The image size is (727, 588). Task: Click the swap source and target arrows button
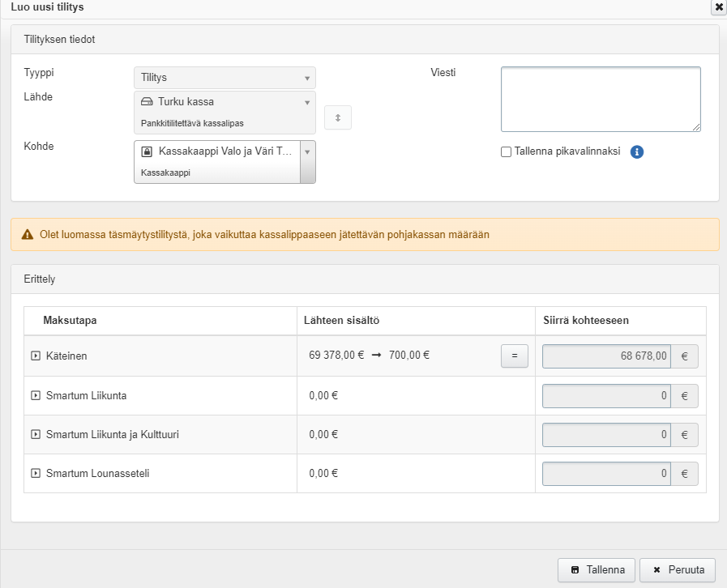coord(338,117)
